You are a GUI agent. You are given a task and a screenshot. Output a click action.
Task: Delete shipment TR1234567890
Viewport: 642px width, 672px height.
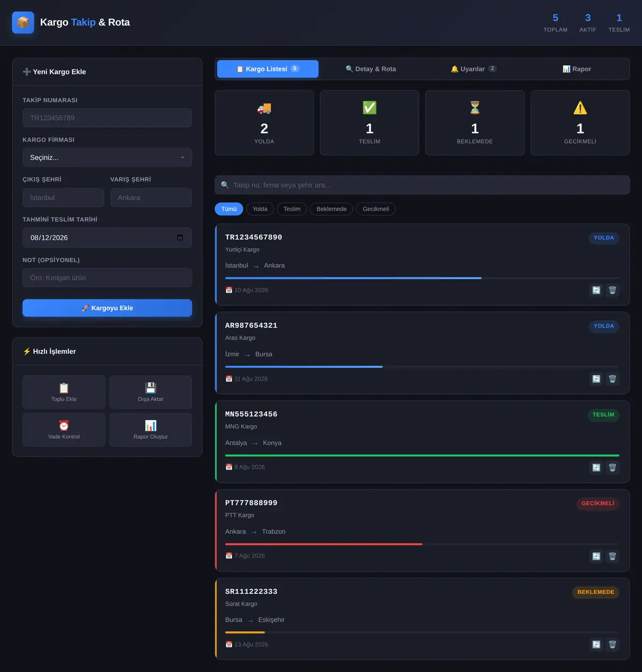tap(613, 290)
